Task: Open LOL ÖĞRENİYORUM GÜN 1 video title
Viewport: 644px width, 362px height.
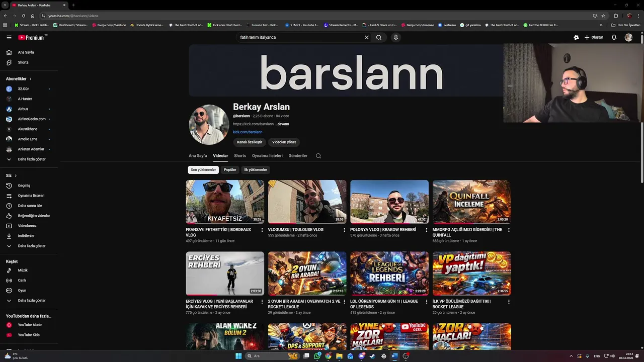Action: click(x=384, y=304)
